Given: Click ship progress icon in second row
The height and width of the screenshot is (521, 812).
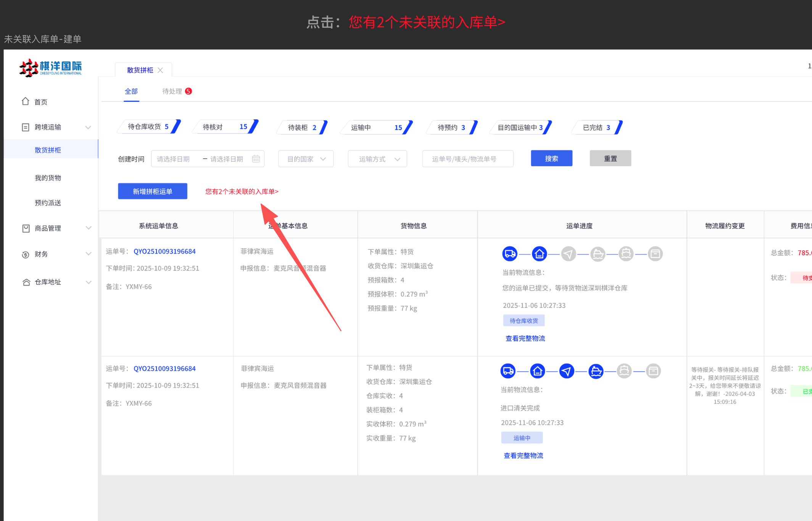Looking at the screenshot, I should 596,371.
